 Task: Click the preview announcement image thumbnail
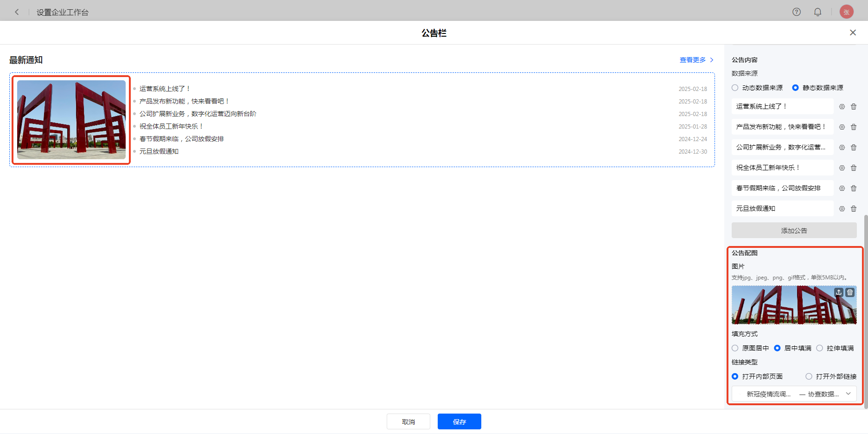pyautogui.click(x=71, y=120)
